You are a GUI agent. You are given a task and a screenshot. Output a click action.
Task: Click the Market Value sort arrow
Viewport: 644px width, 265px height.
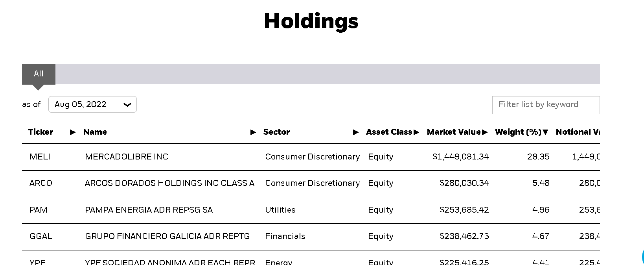click(485, 132)
